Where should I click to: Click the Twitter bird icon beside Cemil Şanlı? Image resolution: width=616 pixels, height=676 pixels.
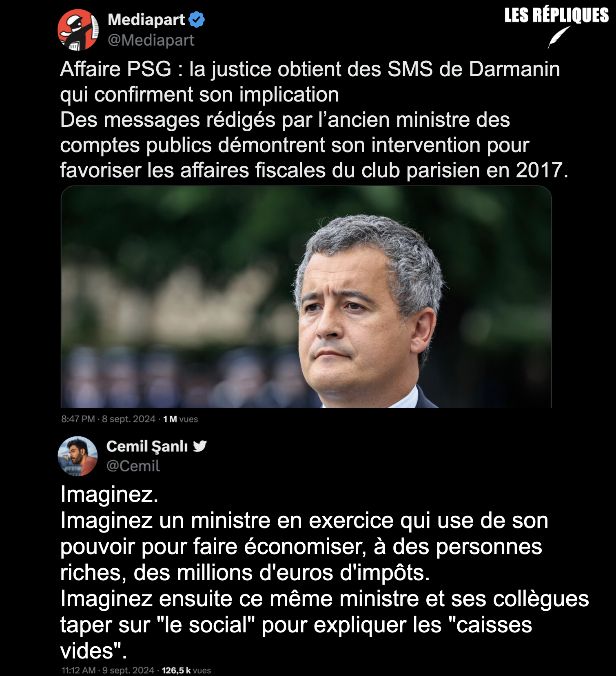pyautogui.click(x=199, y=446)
